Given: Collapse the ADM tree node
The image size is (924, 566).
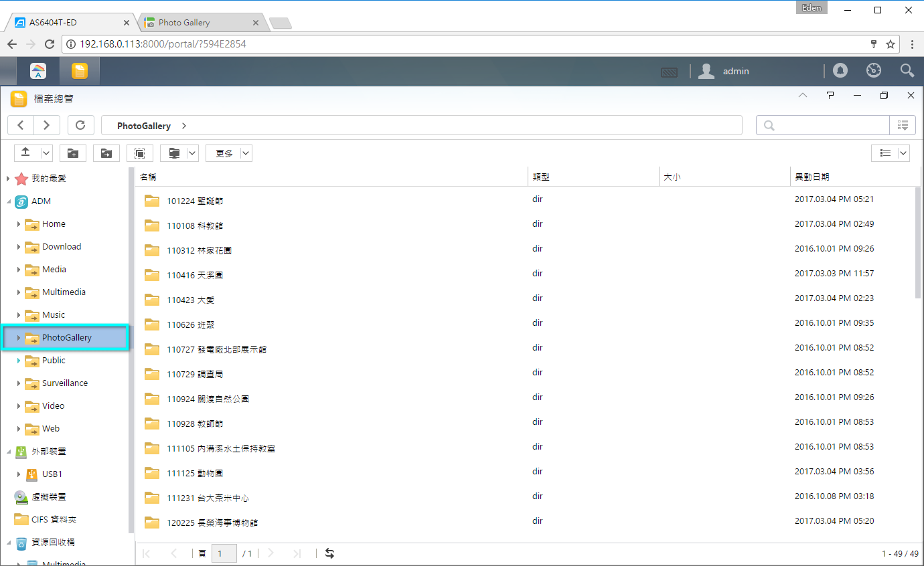Looking at the screenshot, I should (x=8, y=201).
